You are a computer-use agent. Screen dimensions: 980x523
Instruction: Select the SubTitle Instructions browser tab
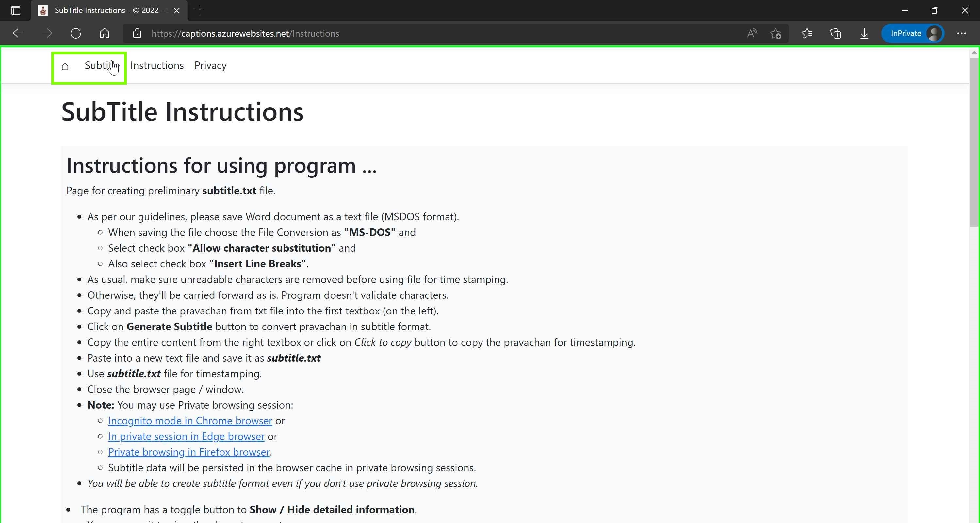tap(109, 10)
